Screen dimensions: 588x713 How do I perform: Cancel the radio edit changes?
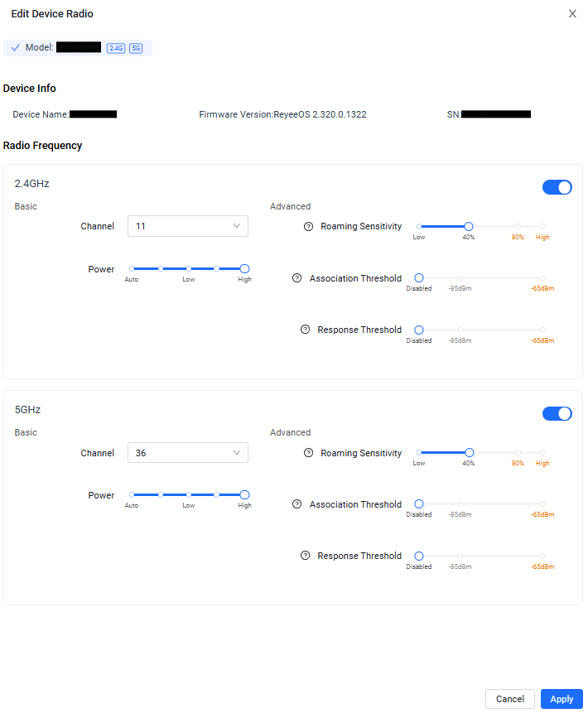tap(509, 699)
